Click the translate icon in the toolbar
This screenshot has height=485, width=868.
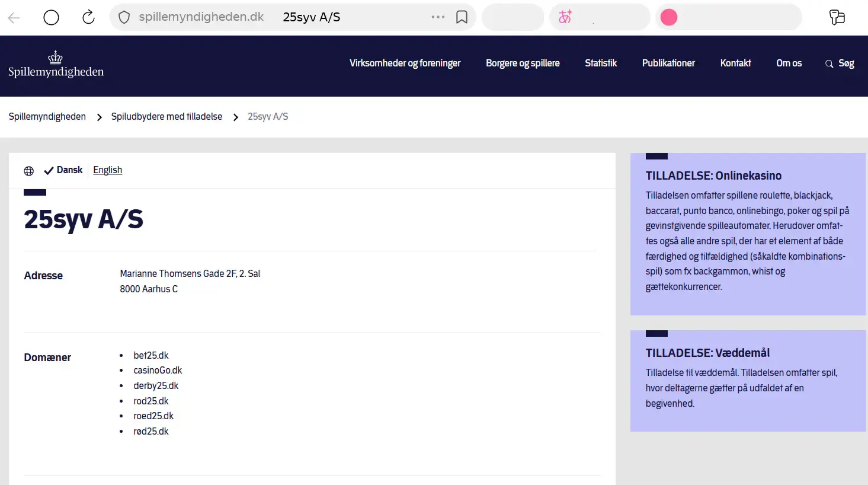pos(565,17)
